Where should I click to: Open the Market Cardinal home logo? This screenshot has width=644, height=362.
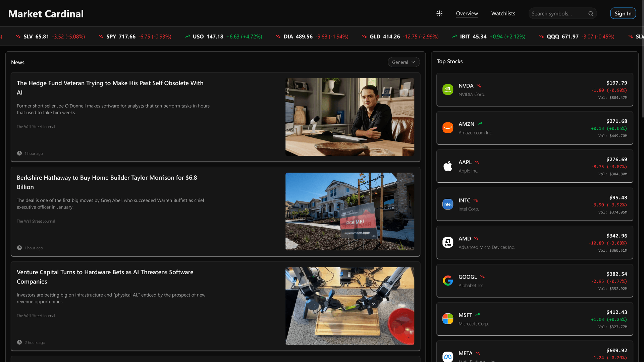coord(46,14)
